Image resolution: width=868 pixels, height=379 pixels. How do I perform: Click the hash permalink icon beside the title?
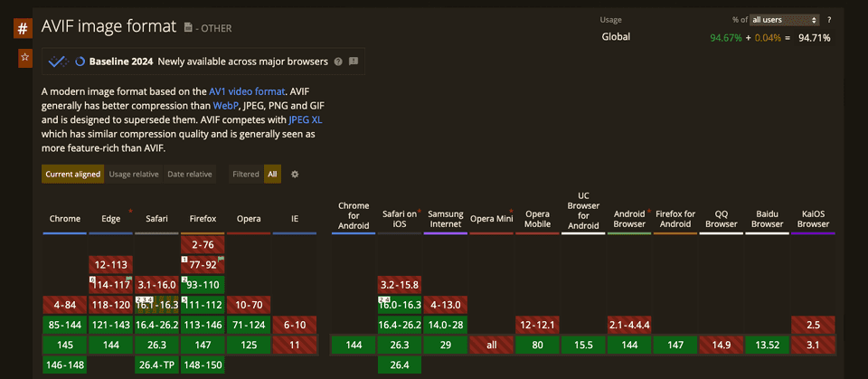23,27
